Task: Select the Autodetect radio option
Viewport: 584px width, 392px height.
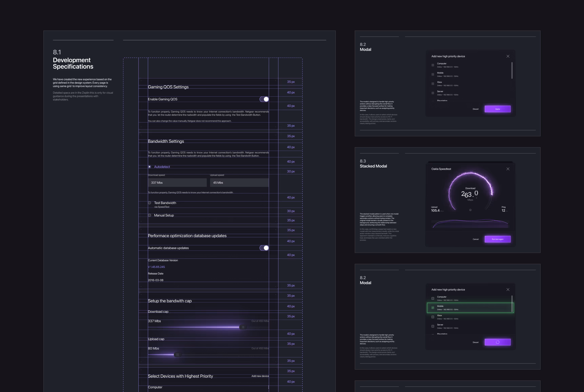Action: click(150, 167)
